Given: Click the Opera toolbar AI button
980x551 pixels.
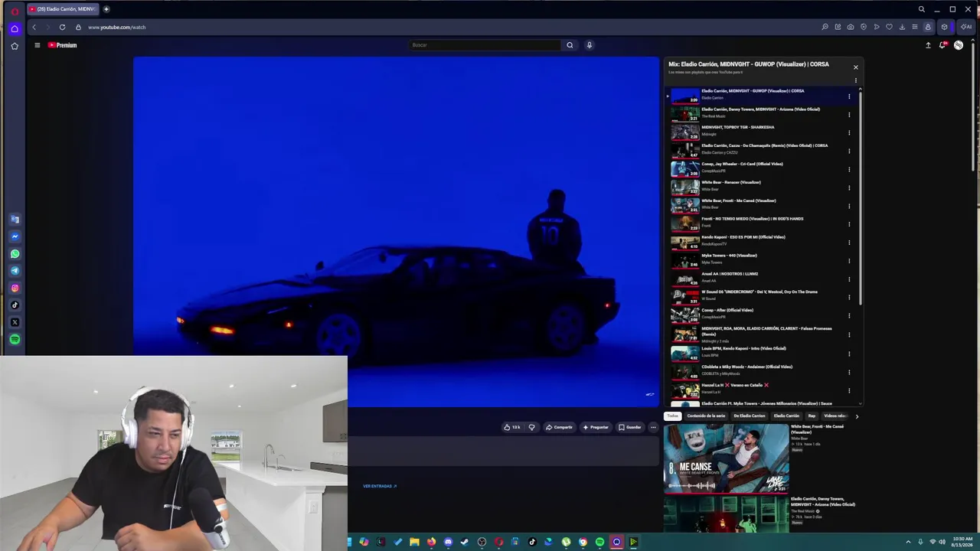Looking at the screenshot, I should 966,27.
